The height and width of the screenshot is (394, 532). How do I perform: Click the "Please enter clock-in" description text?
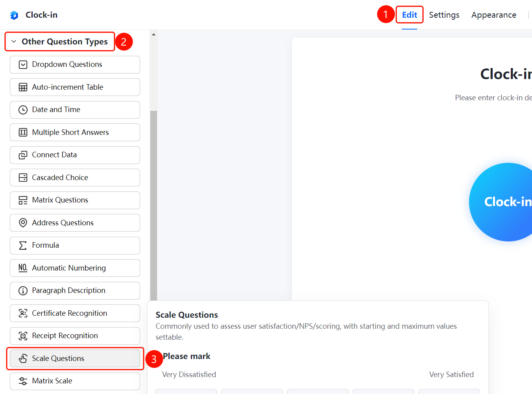493,98
